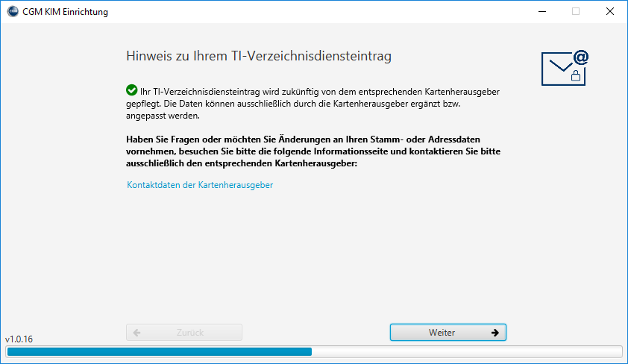Click the version label v1.0.16
This screenshot has height=364, width=628.
[x=19, y=339]
